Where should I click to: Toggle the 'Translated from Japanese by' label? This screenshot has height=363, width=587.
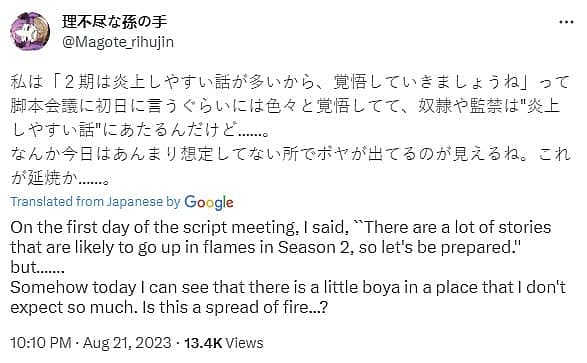(x=95, y=202)
